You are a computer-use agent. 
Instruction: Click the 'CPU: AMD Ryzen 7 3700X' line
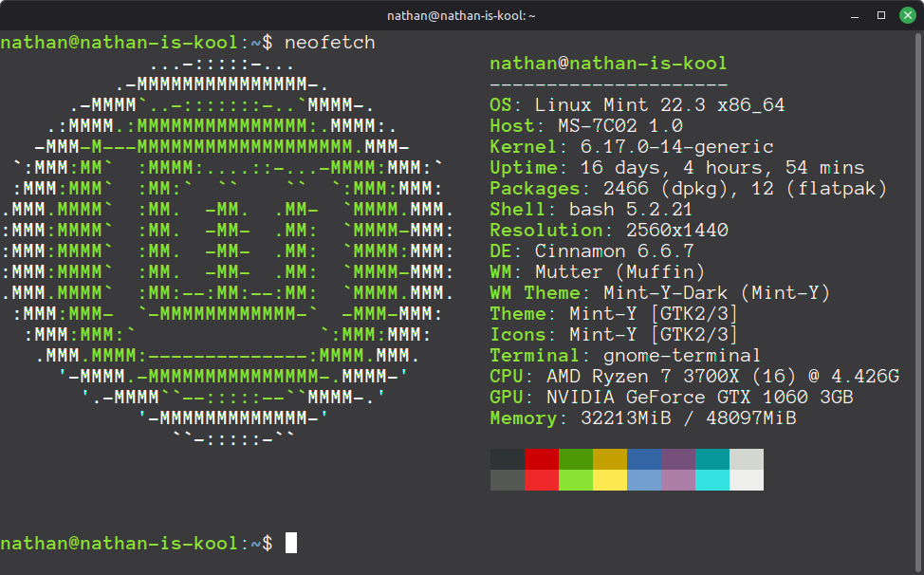pyautogui.click(x=694, y=377)
